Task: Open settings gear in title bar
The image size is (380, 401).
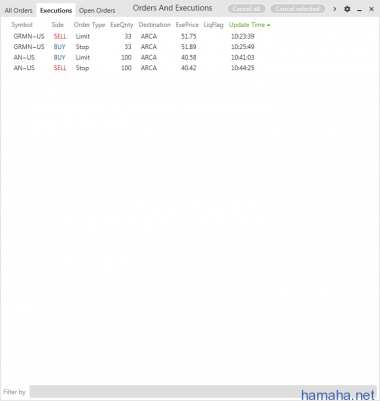Action: (347, 9)
